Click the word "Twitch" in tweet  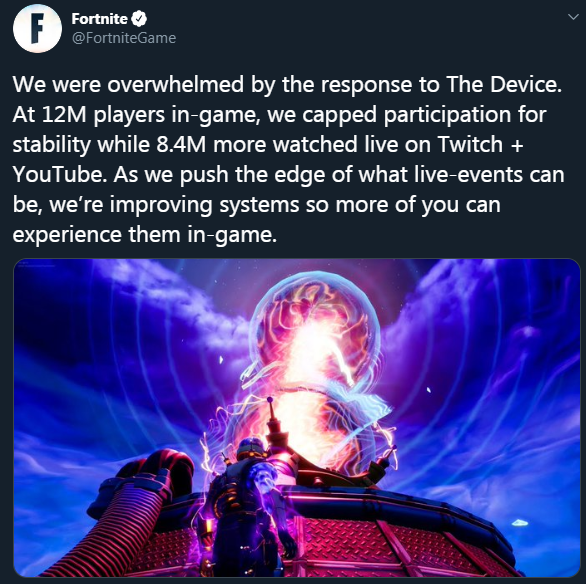click(470, 144)
